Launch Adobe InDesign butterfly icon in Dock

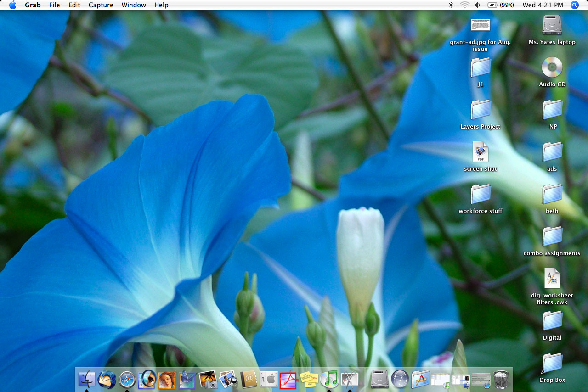point(187,380)
